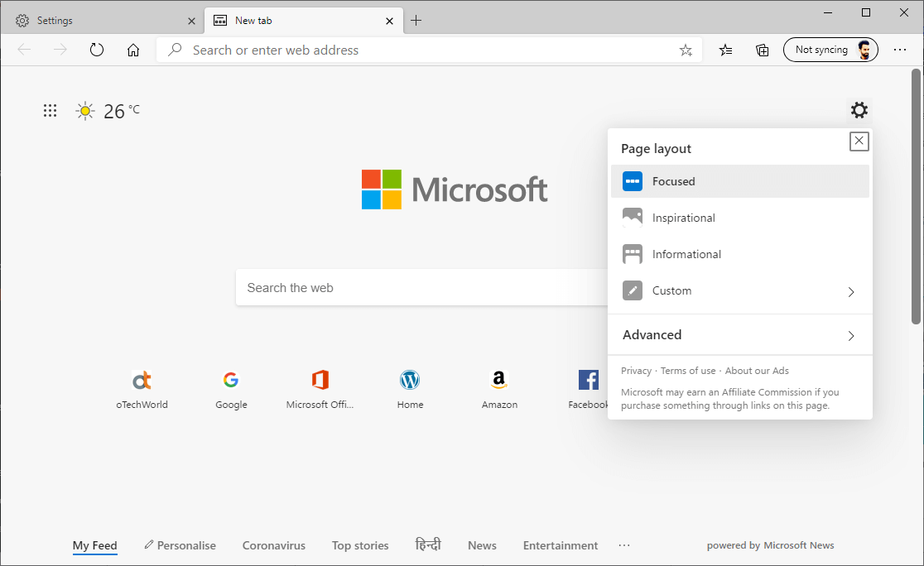Select the Inspirational layout option
The width and height of the screenshot is (924, 566).
click(740, 218)
